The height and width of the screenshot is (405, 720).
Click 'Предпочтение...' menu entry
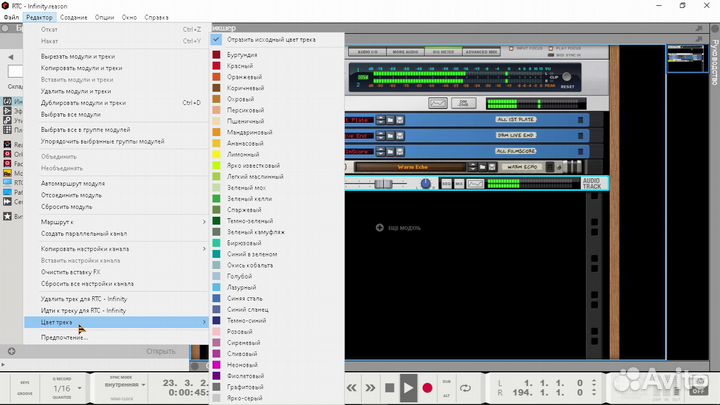(x=65, y=337)
